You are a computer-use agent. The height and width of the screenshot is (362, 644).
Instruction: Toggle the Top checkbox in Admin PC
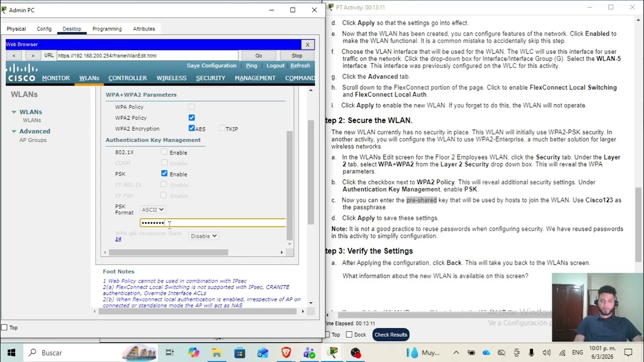pos(5,328)
